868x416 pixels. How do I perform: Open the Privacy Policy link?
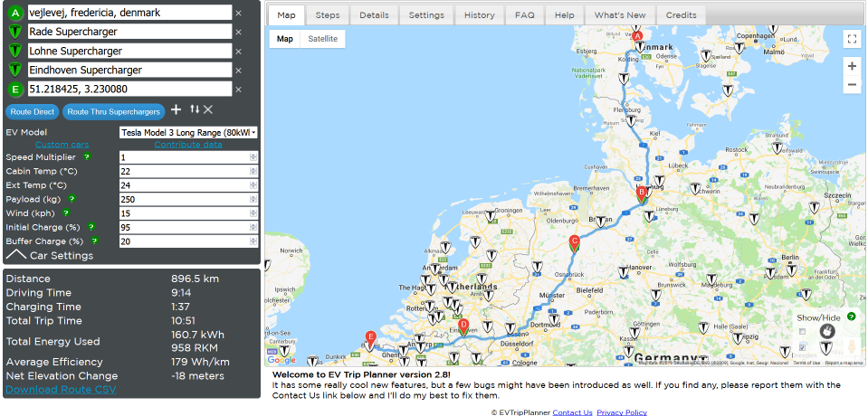pos(622,412)
